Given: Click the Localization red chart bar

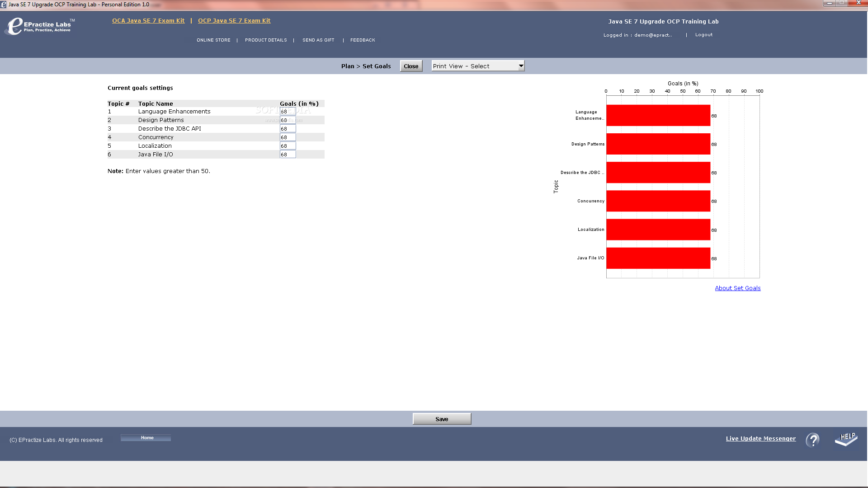Looking at the screenshot, I should click(x=658, y=230).
